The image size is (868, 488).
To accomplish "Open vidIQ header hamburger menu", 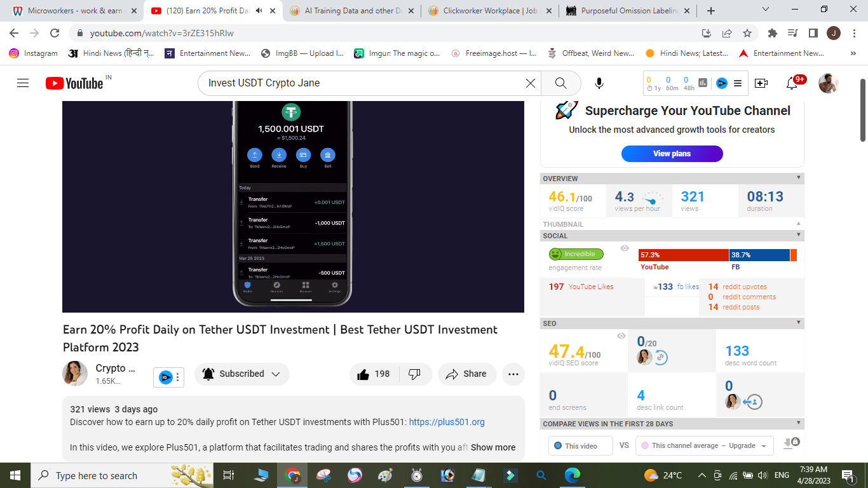I will pos(738,83).
